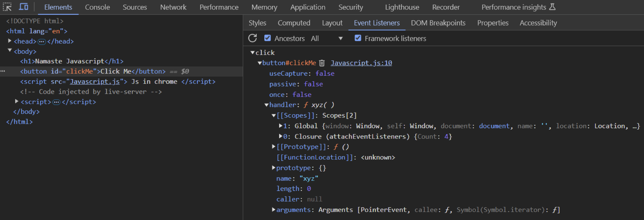Select the html lang="en" node
Image resolution: width=644 pixels, height=220 pixels.
click(37, 31)
